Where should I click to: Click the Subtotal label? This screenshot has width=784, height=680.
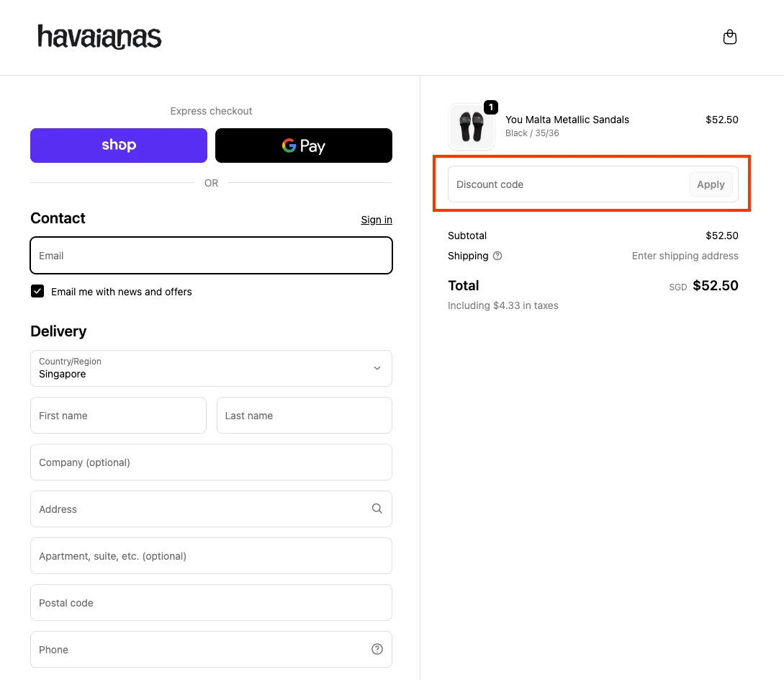[x=467, y=236]
